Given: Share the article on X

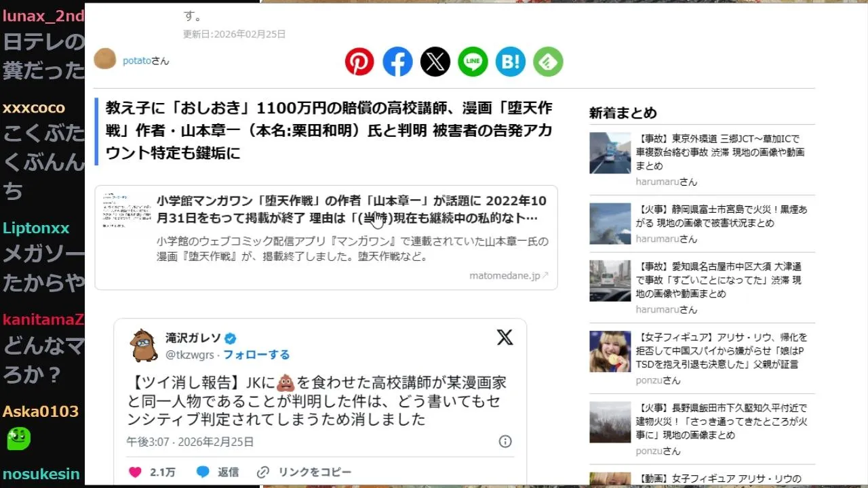Looking at the screenshot, I should pos(435,62).
